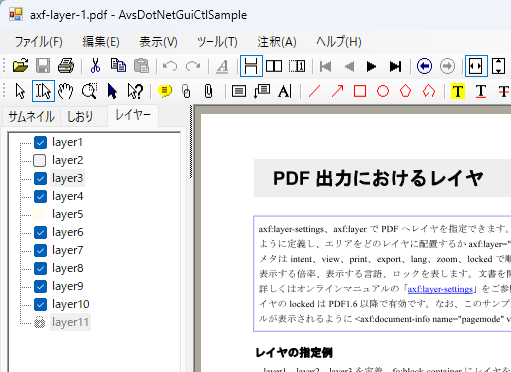511x372 pixels.
Task: Add a yellow sticky note comment
Action: click(164, 91)
